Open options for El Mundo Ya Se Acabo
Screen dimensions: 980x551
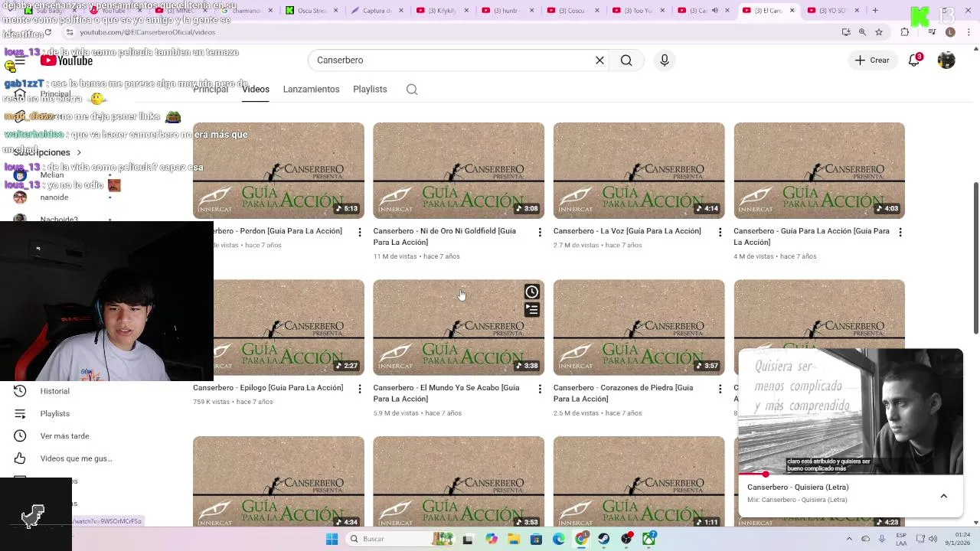point(539,389)
